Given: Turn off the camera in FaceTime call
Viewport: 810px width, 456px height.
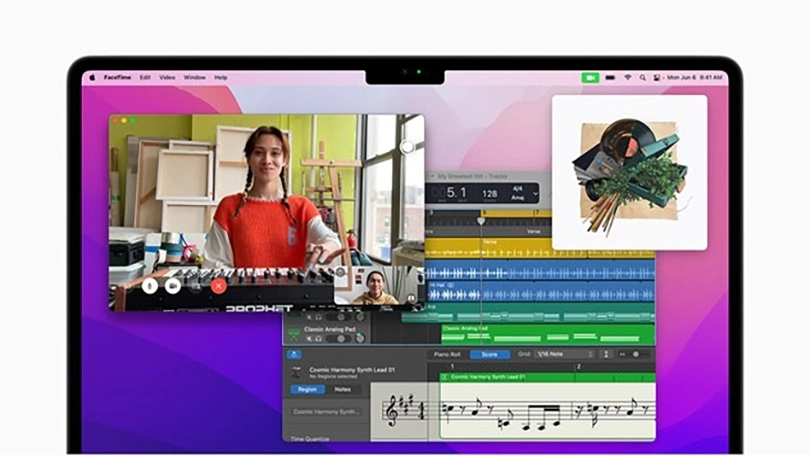Looking at the screenshot, I should click(x=173, y=285).
